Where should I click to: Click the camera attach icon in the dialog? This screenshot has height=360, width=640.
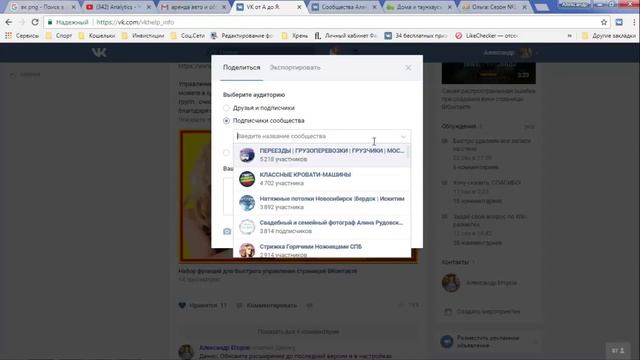click(227, 231)
